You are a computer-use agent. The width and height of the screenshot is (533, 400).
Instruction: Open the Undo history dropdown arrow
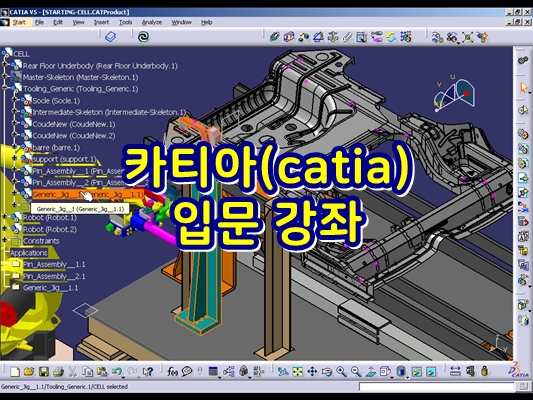(x=123, y=377)
